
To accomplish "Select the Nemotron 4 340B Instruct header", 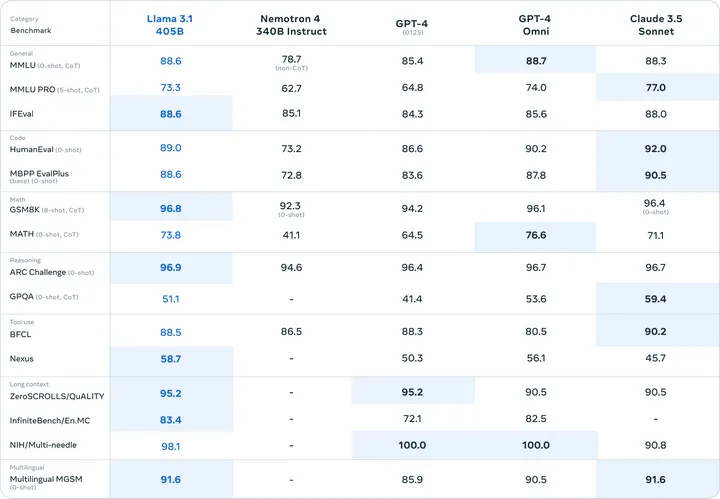I will coord(292,25).
